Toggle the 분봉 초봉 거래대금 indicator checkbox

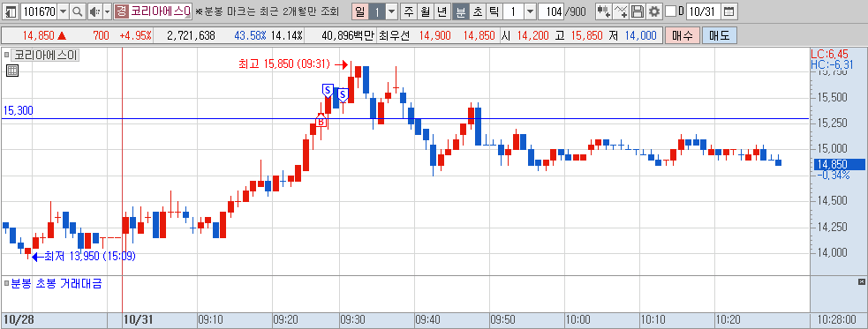coord(7,284)
